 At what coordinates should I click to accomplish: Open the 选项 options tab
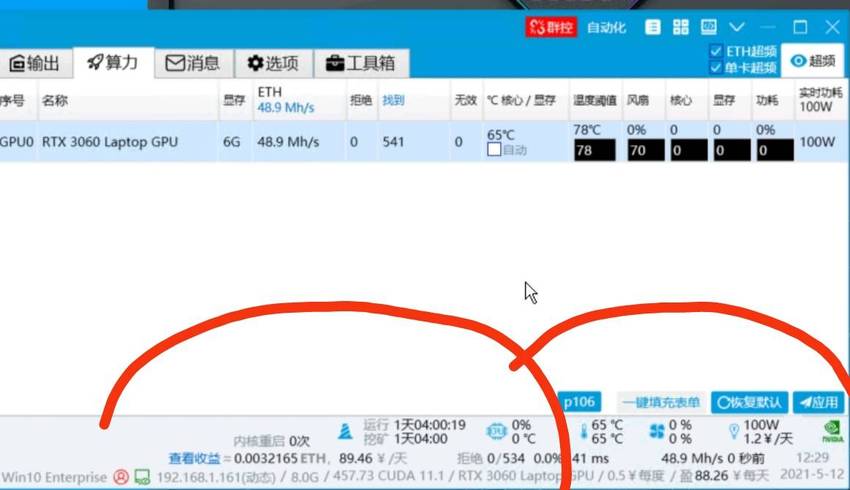[273, 63]
